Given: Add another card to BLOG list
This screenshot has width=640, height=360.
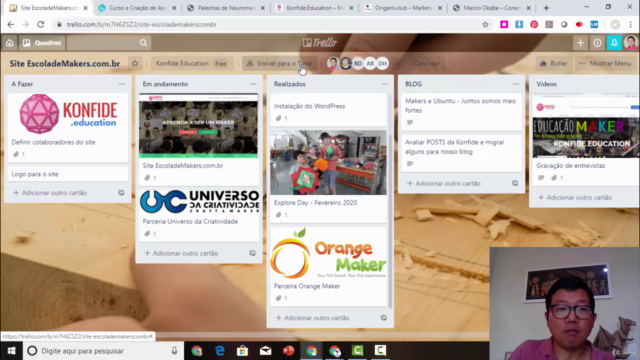Looking at the screenshot, I should [444, 183].
